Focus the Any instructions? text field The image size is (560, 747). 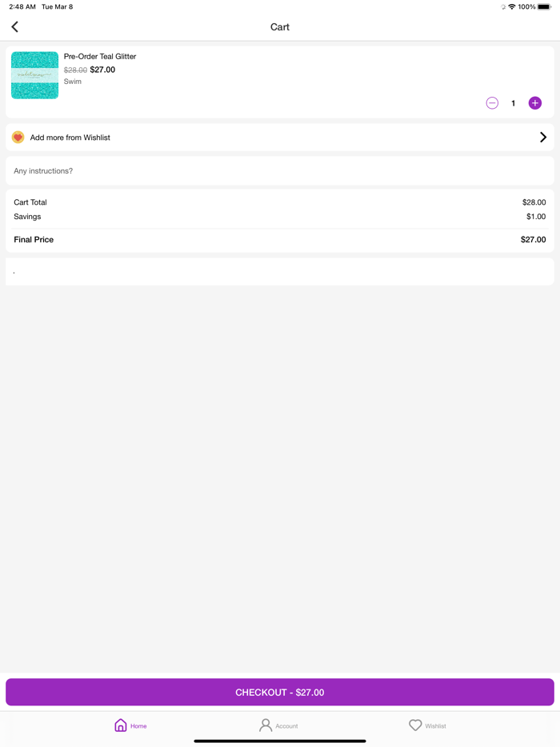[280, 171]
